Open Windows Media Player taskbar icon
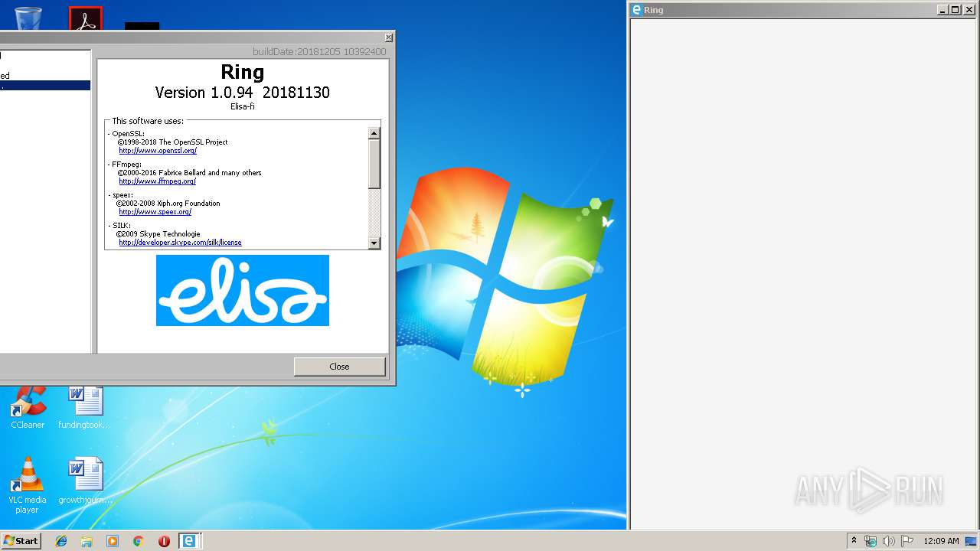Viewport: 980px width, 551px height. pos(113,541)
